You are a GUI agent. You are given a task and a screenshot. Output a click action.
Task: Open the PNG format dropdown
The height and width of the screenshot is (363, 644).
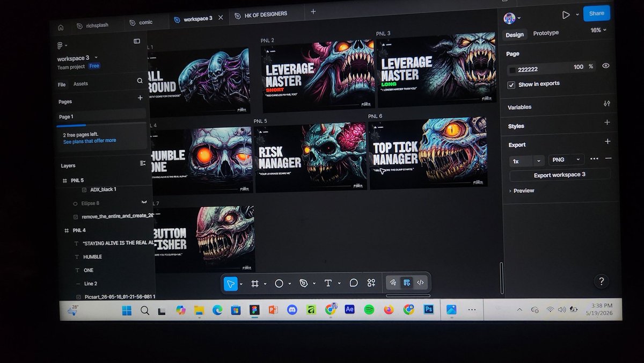point(566,159)
